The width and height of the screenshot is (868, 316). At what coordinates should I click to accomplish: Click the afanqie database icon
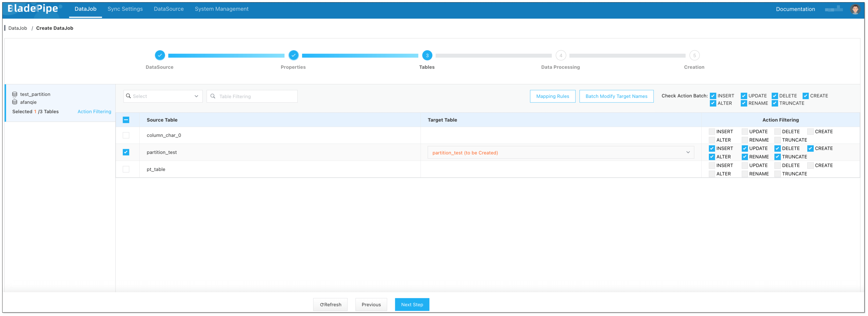(14, 102)
